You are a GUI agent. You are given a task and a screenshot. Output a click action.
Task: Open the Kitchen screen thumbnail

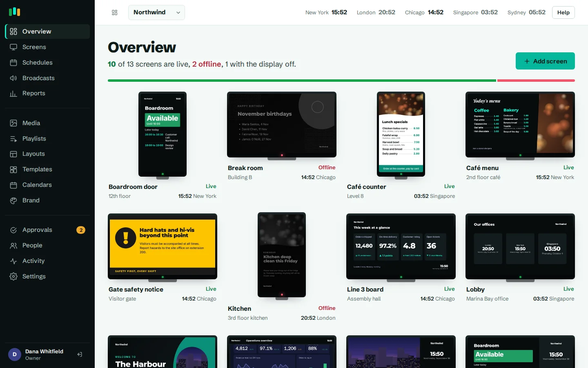[282, 255]
